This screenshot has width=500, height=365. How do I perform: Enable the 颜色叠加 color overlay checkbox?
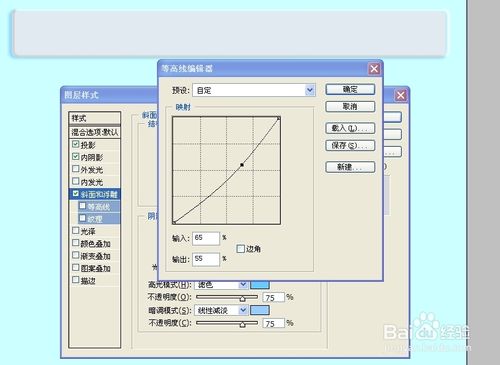(76, 243)
